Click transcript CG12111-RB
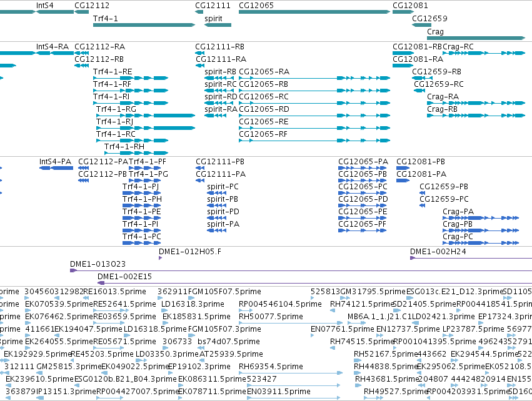Image resolution: width=532 pixels, height=401 pixels. pyautogui.click(x=220, y=47)
